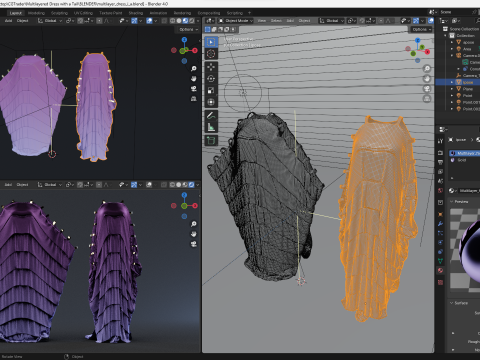Switch to Modeling workspace tab
Viewport: 480px width, 360px height.
(x=36, y=13)
